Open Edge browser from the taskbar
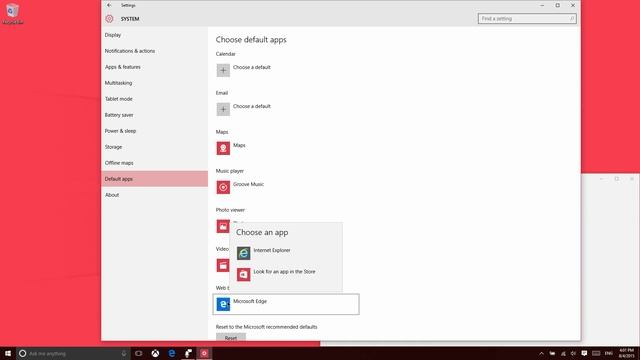This screenshot has height=360, width=640. [172, 353]
